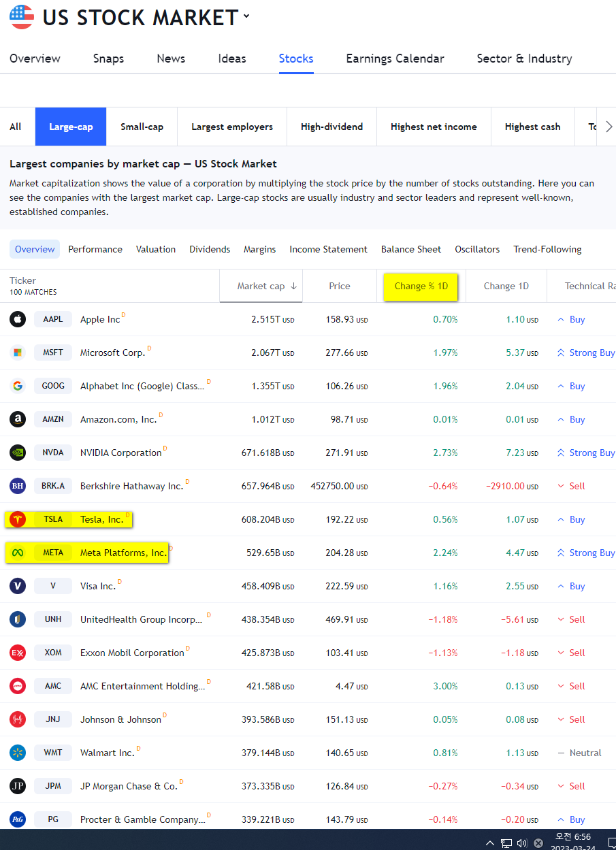Click Berkshire Hathaway price 452750.00
This screenshot has height=850, width=616.
[339, 486]
